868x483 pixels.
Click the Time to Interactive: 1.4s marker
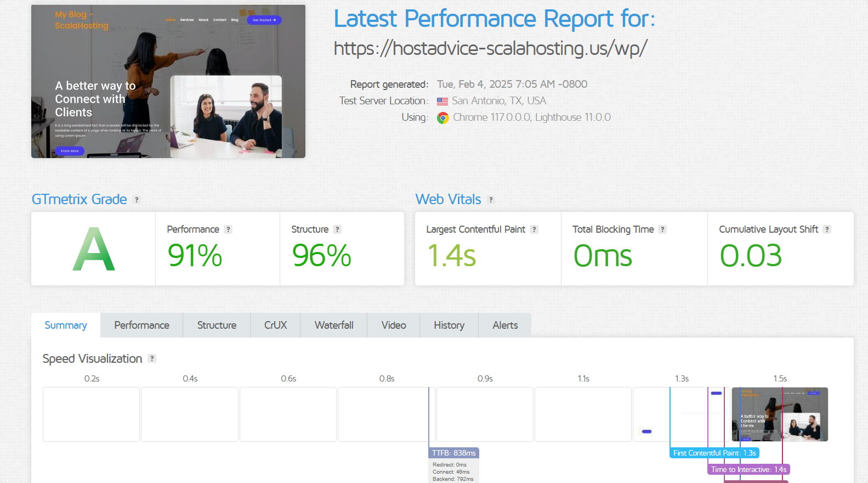pyautogui.click(x=749, y=469)
